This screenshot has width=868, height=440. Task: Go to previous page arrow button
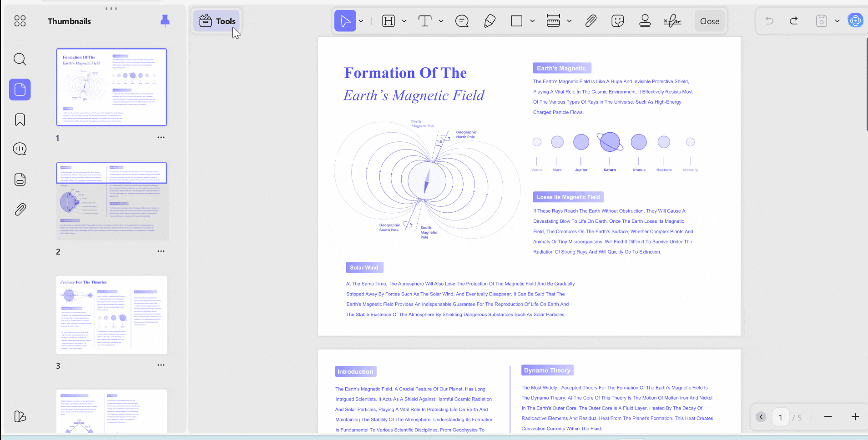tap(761, 417)
